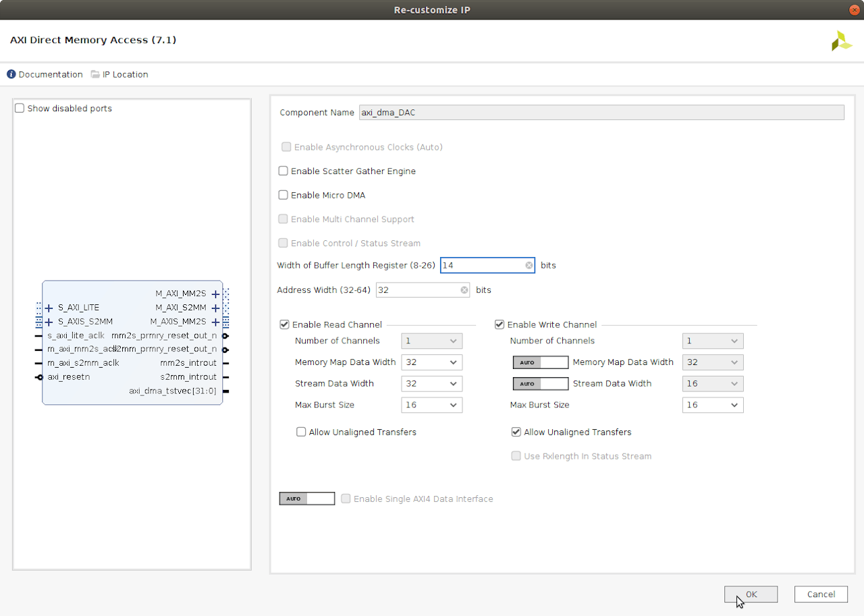Clear the Address Width value
This screenshot has width=864, height=616.
[464, 290]
